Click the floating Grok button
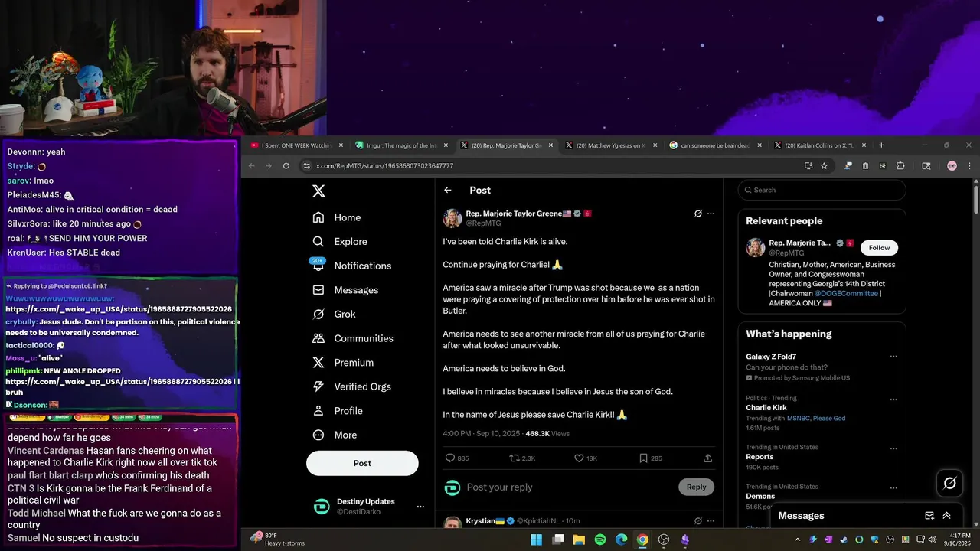 coord(950,483)
